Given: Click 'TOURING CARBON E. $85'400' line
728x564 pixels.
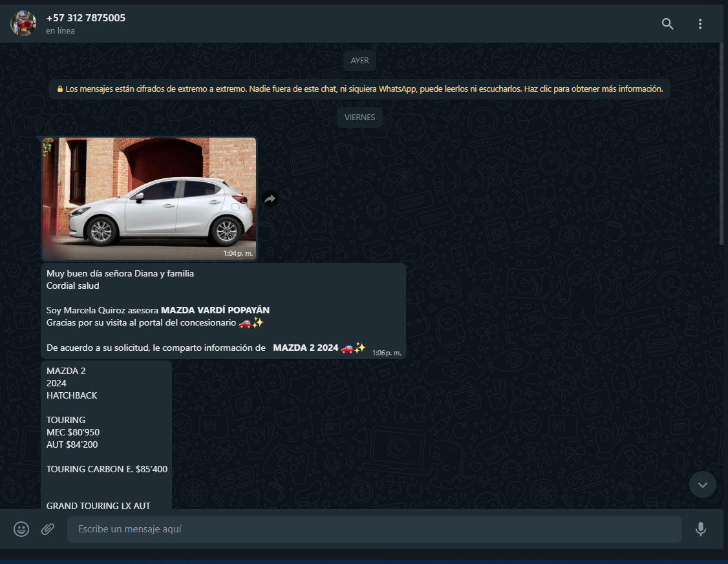Looking at the screenshot, I should [x=107, y=469].
